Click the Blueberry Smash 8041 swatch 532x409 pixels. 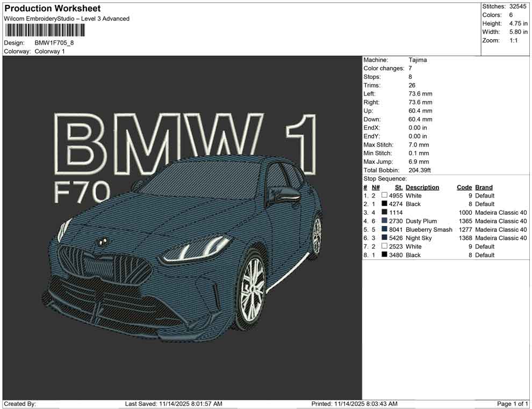[384, 230]
